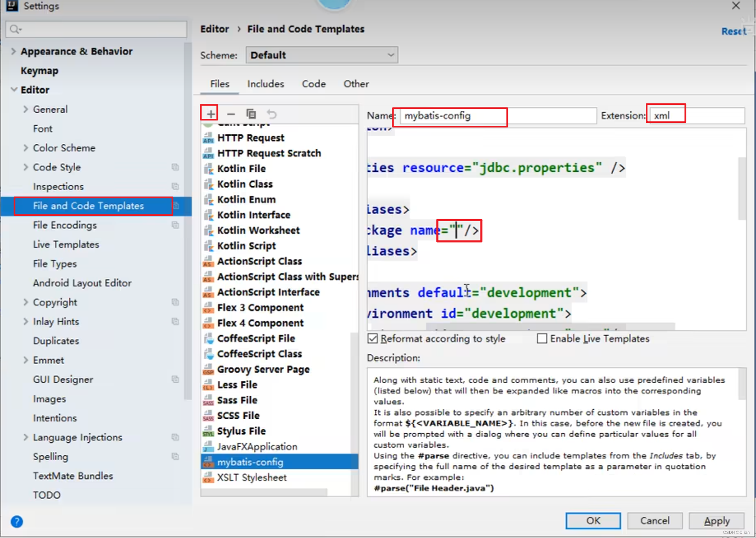Open Keymap settings

coord(39,71)
